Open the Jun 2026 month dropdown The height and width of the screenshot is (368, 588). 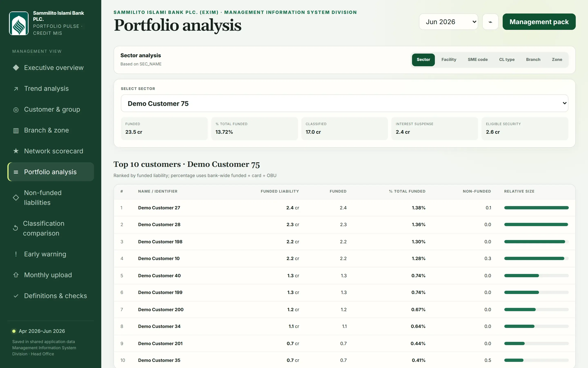(x=448, y=22)
